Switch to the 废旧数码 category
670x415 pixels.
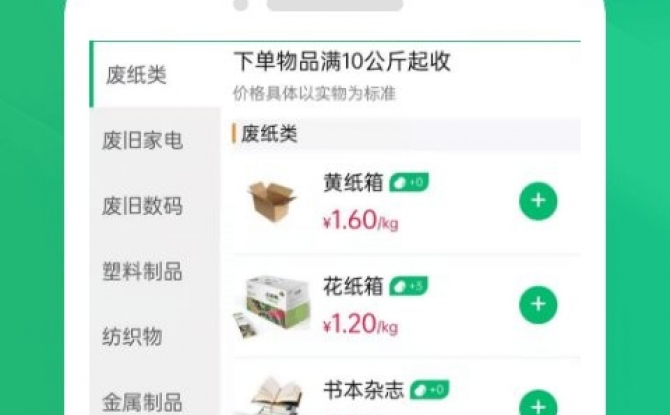click(143, 206)
